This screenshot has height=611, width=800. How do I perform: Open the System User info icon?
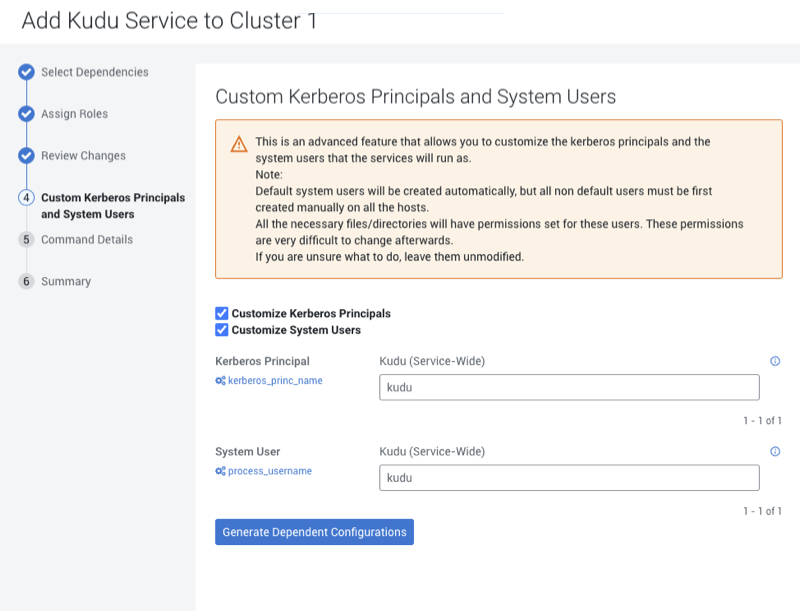[x=775, y=452]
